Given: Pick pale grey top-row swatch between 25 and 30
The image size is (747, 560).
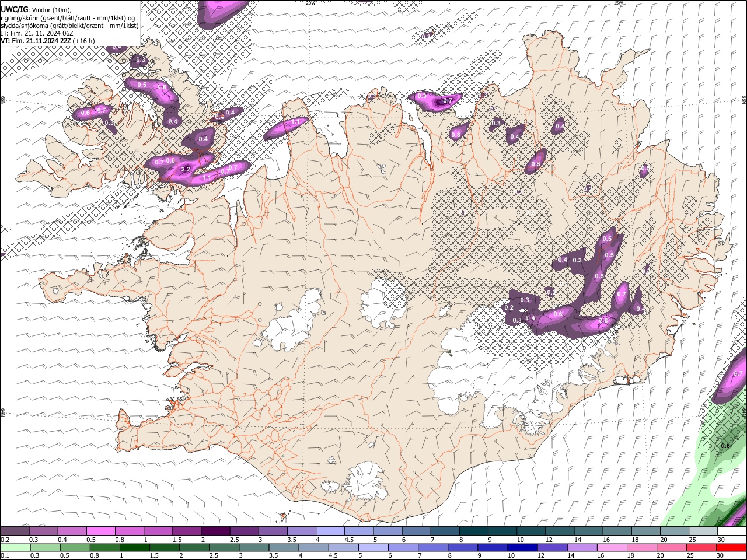Looking at the screenshot, I should pos(703,531).
